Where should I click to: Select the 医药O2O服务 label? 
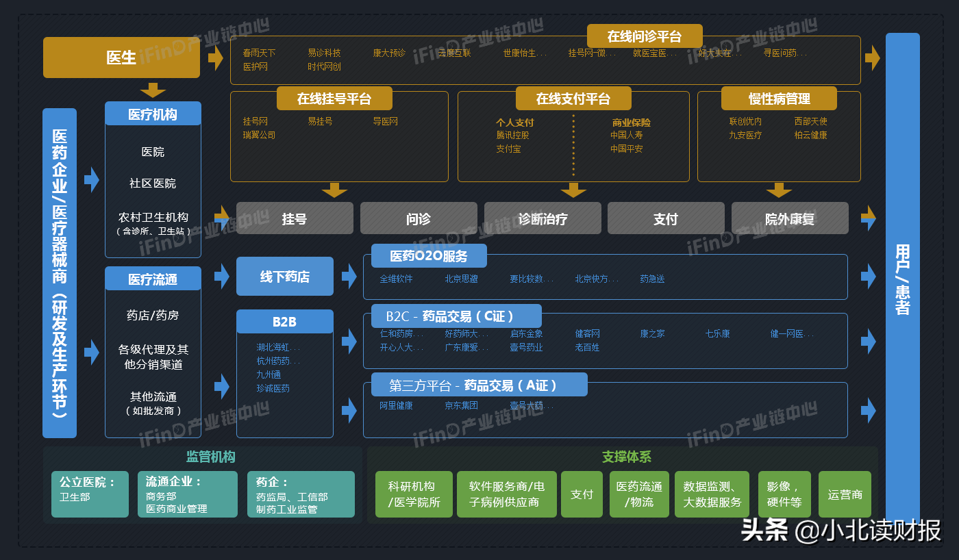[429, 256]
